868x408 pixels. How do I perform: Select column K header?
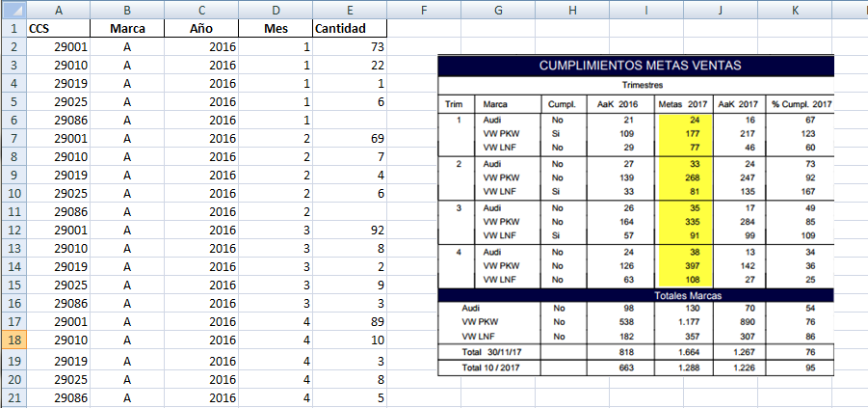tap(795, 9)
